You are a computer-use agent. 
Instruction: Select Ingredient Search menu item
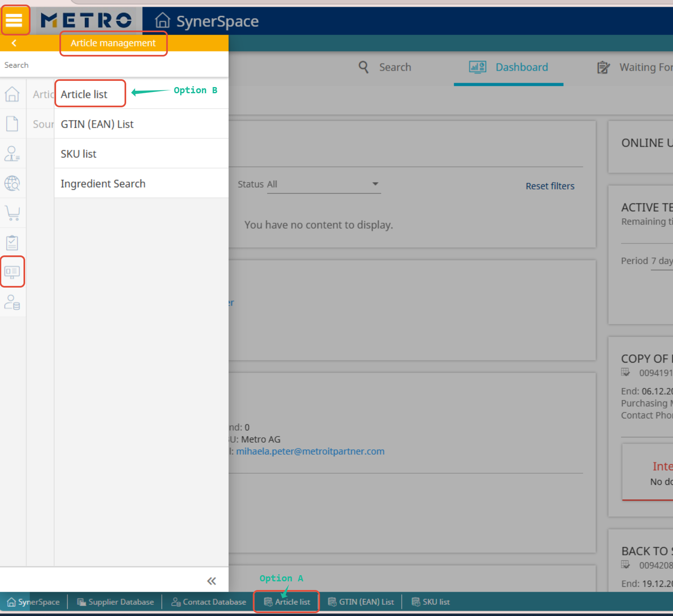pos(141,184)
